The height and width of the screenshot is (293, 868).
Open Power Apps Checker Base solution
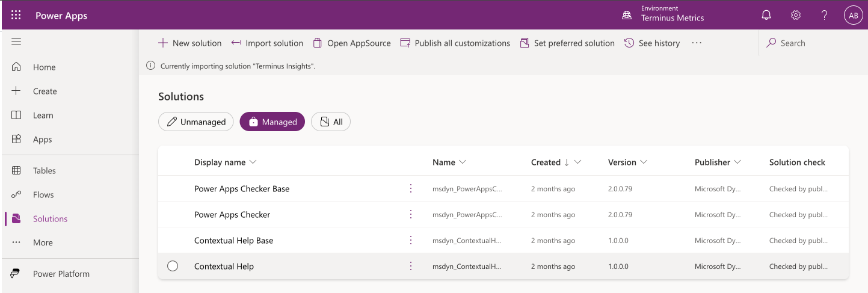(242, 189)
